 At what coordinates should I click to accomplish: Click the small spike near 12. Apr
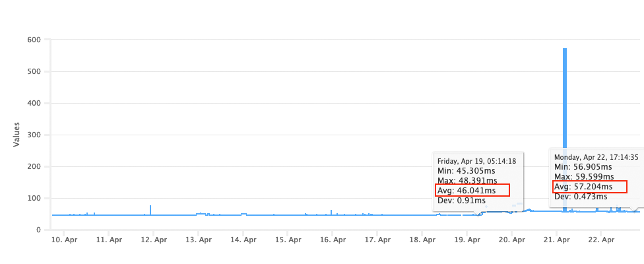coord(150,210)
